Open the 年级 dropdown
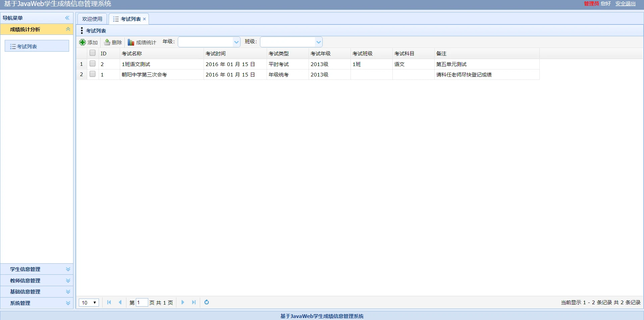This screenshot has width=644, height=320. [x=236, y=42]
